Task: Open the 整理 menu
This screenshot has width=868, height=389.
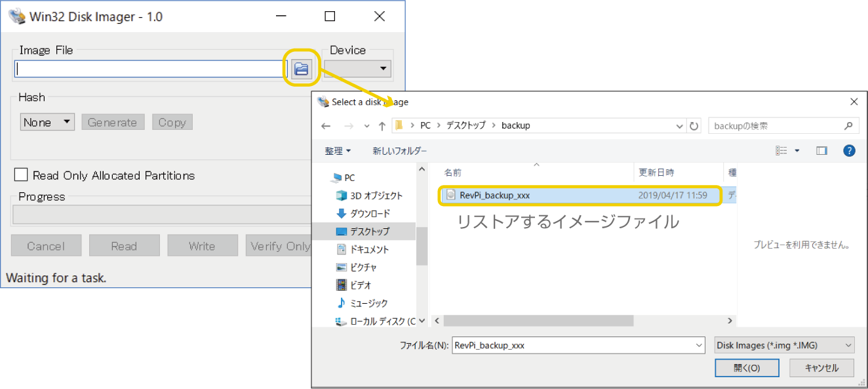Action: pos(338,151)
